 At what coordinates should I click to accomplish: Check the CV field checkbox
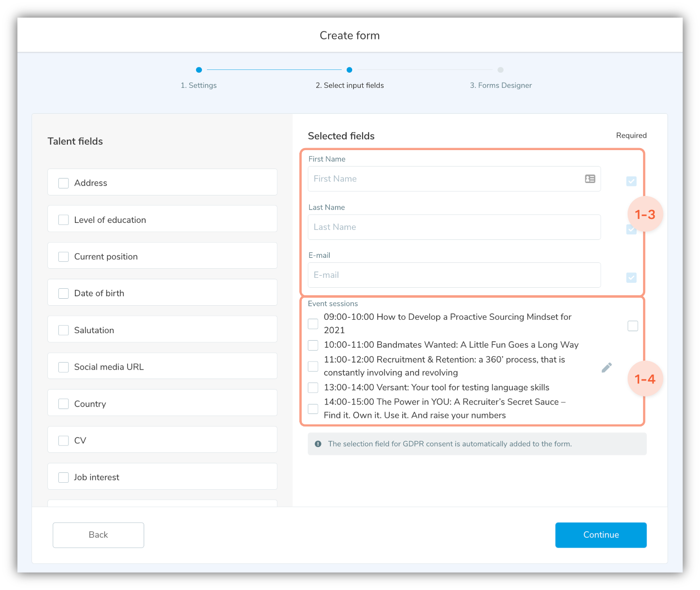(x=64, y=440)
